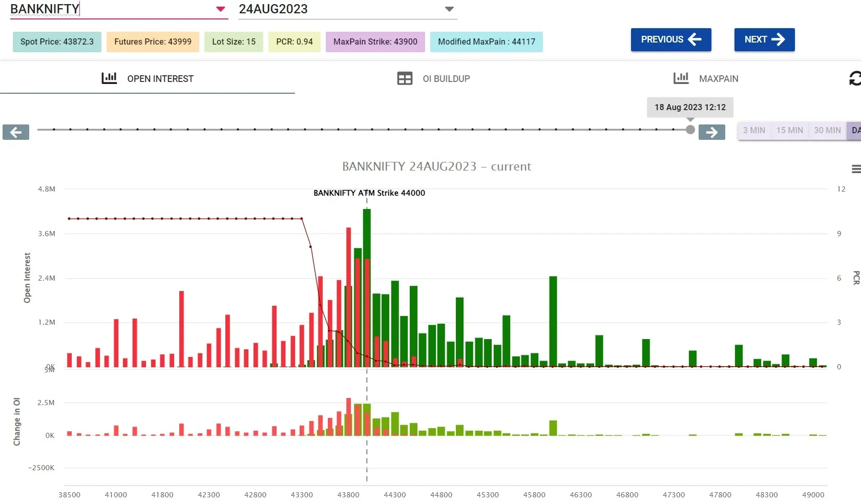The image size is (861, 504).
Task: Click the Lot Size: 15 badge
Action: [234, 41]
